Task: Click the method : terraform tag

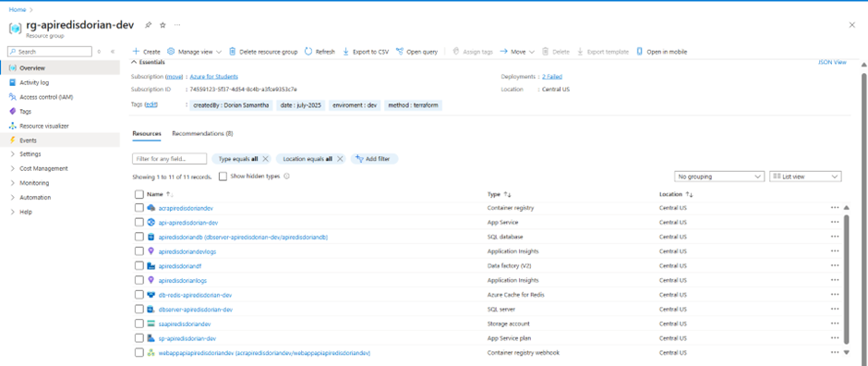Action: [x=413, y=105]
